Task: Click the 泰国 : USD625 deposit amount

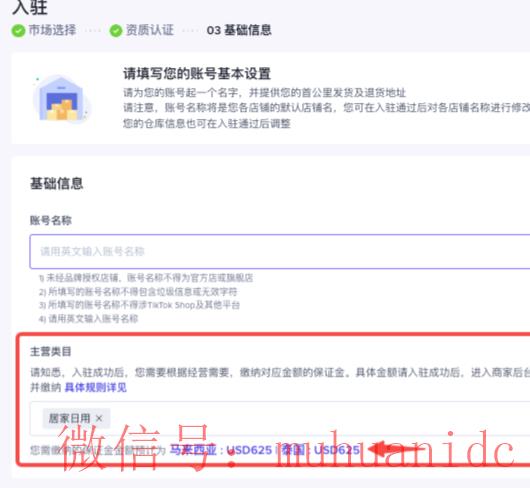Action: pyautogui.click(x=320, y=450)
